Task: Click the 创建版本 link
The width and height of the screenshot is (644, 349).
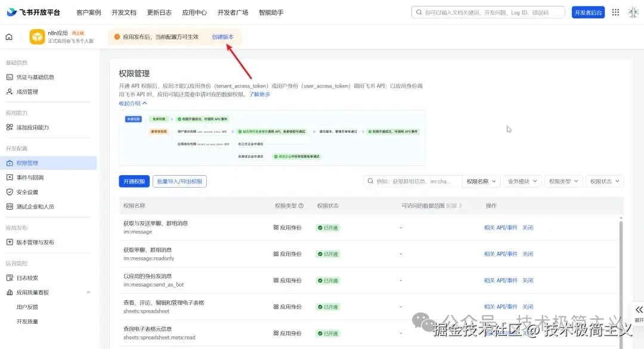Action: click(222, 36)
